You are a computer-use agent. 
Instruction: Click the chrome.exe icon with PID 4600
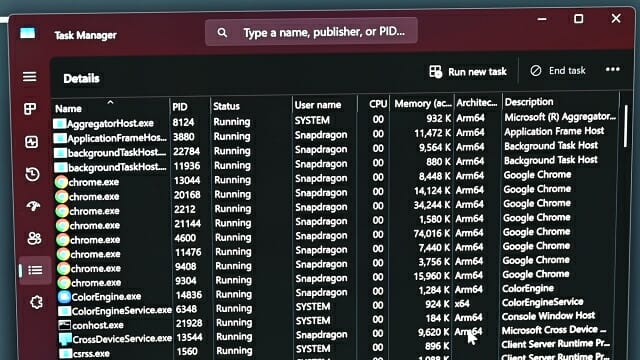pos(63,240)
